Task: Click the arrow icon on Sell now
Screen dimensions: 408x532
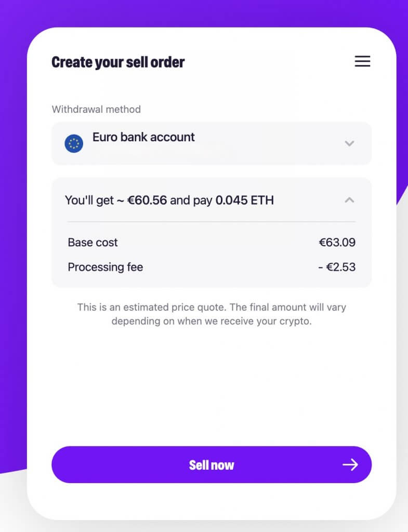Action: pos(350,464)
